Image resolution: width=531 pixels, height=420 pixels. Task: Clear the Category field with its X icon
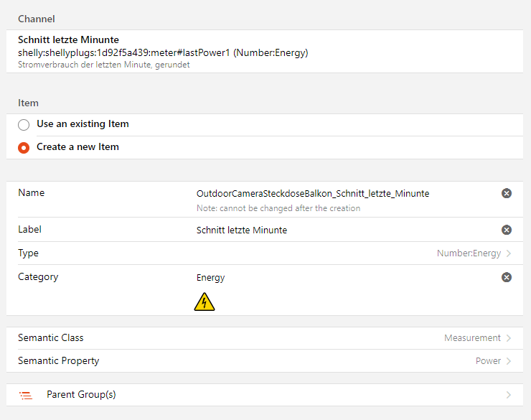507,277
